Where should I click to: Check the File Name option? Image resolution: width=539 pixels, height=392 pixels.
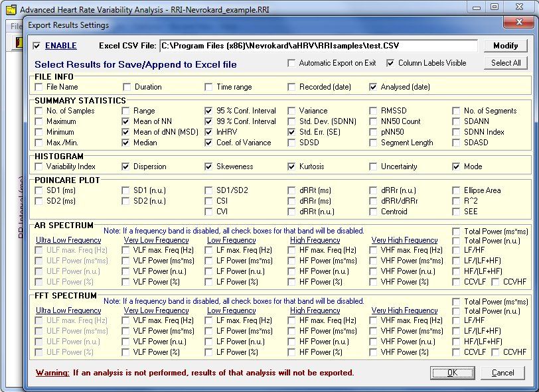pos(39,87)
